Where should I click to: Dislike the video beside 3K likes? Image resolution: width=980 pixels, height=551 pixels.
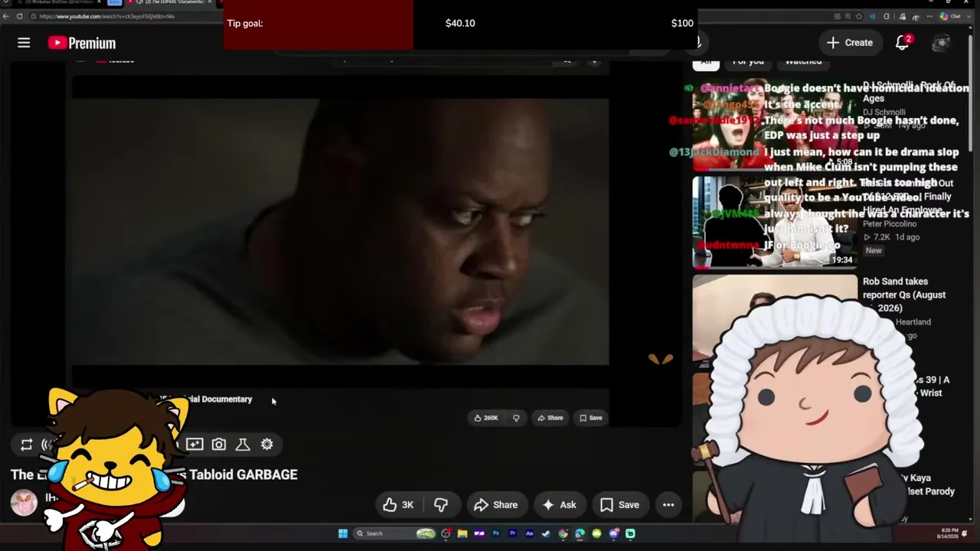click(x=441, y=504)
